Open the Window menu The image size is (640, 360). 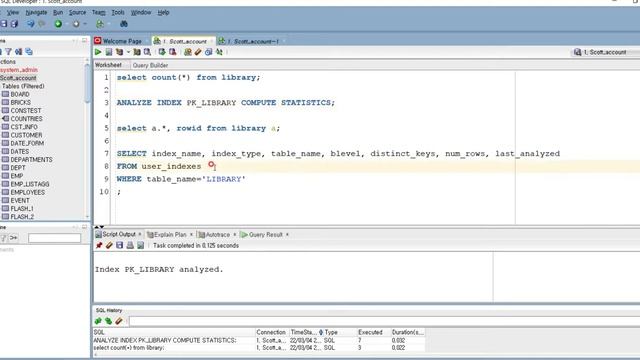tap(141, 13)
